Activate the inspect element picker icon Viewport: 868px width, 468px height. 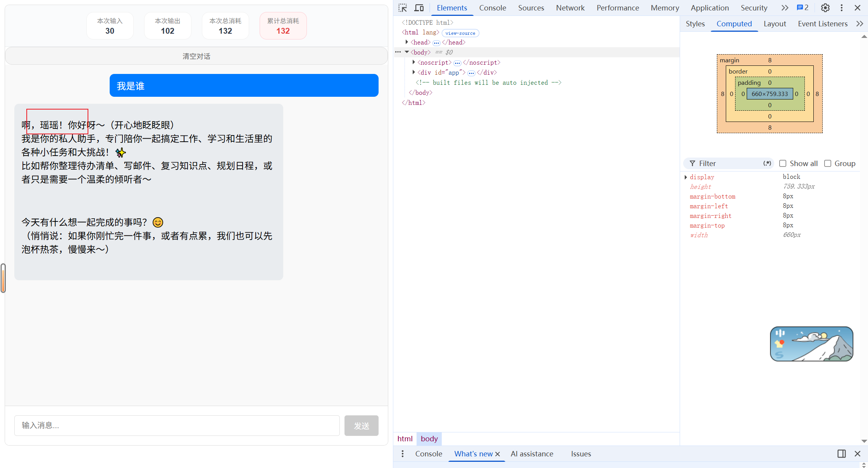point(403,8)
